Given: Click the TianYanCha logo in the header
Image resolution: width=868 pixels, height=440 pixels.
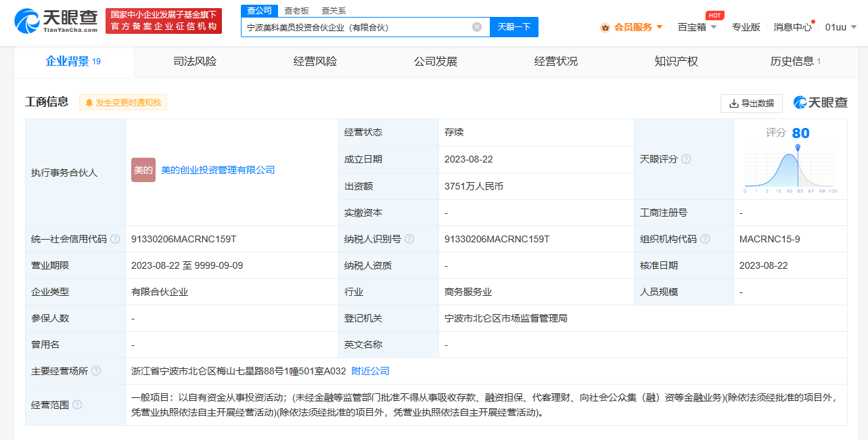Looking at the screenshot, I should pyautogui.click(x=56, y=21).
